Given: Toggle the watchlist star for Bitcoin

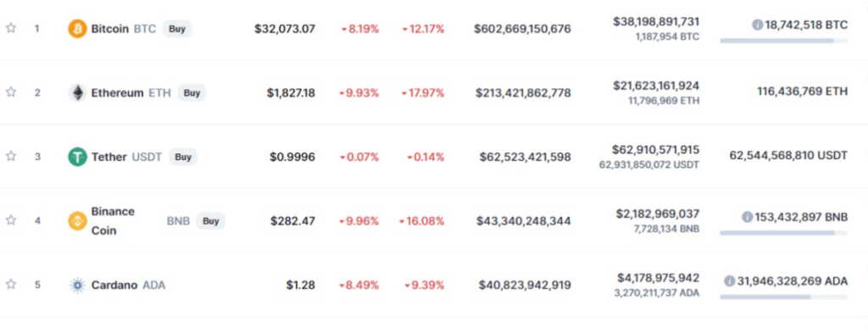Looking at the screenshot, I should point(11,28).
